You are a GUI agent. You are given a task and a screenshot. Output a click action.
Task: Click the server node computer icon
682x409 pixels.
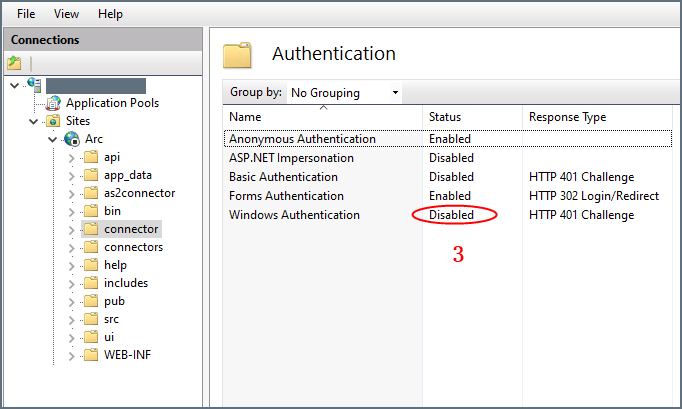[34, 85]
